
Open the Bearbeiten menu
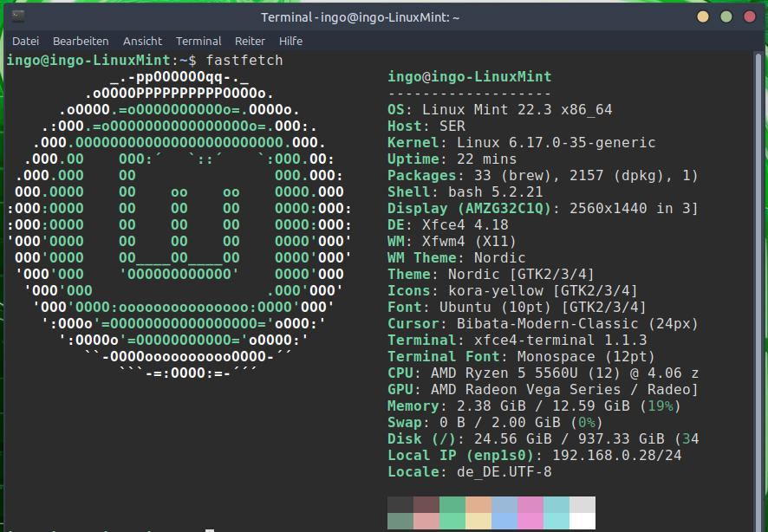click(81, 41)
